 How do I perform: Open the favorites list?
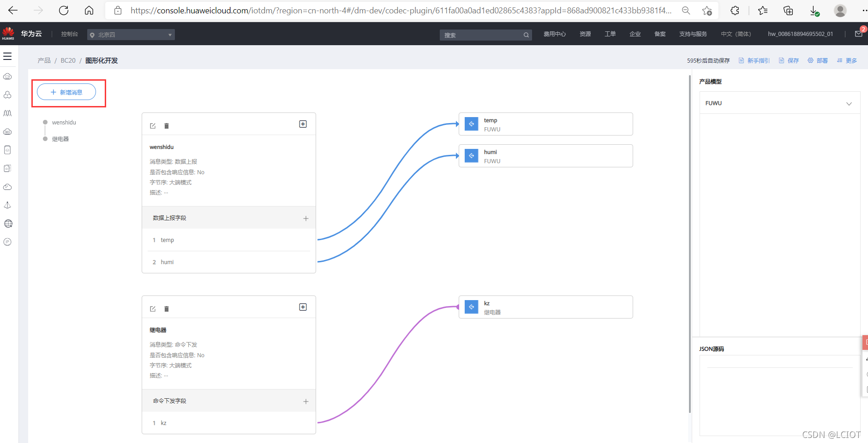pyautogui.click(x=763, y=10)
